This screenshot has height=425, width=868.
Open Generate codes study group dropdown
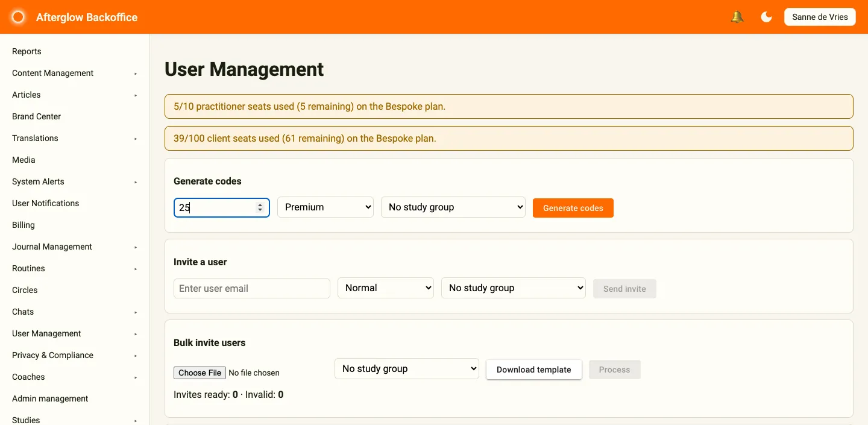(x=453, y=207)
